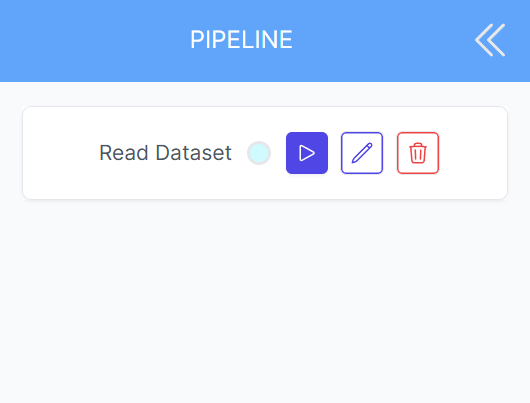Collapse the Pipeline panel
The image size is (530, 403).
pos(490,40)
